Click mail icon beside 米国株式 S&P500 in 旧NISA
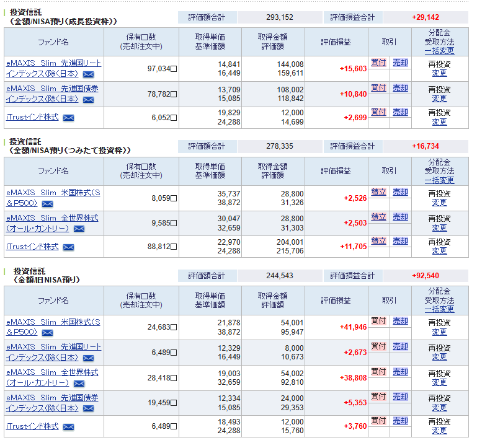This screenshot has height=448, width=477. click(47, 333)
